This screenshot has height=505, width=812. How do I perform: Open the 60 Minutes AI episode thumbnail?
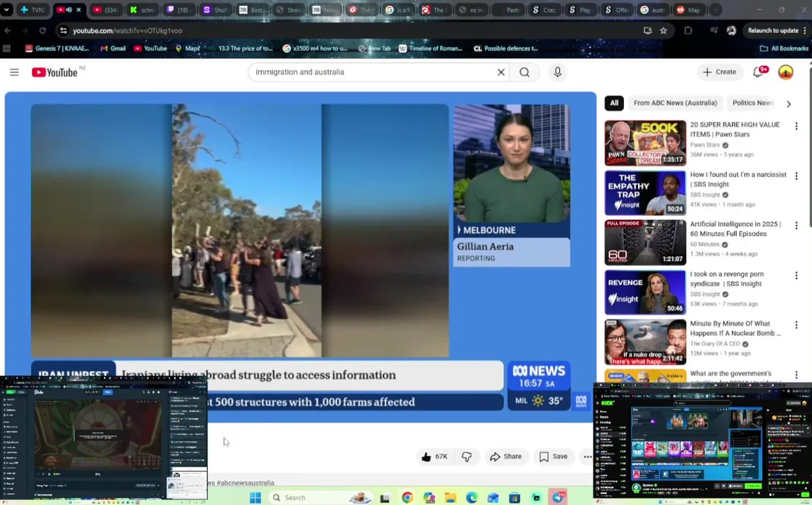645,242
